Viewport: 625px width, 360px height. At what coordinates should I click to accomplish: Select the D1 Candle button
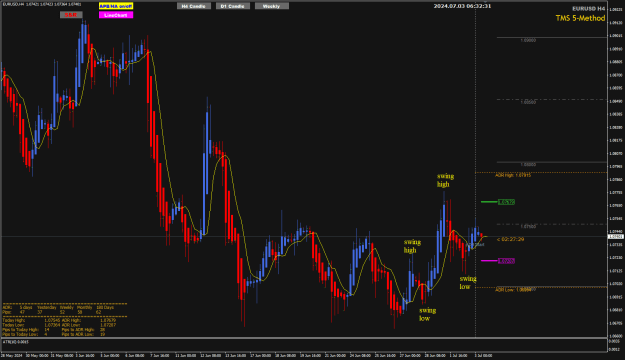click(x=233, y=6)
